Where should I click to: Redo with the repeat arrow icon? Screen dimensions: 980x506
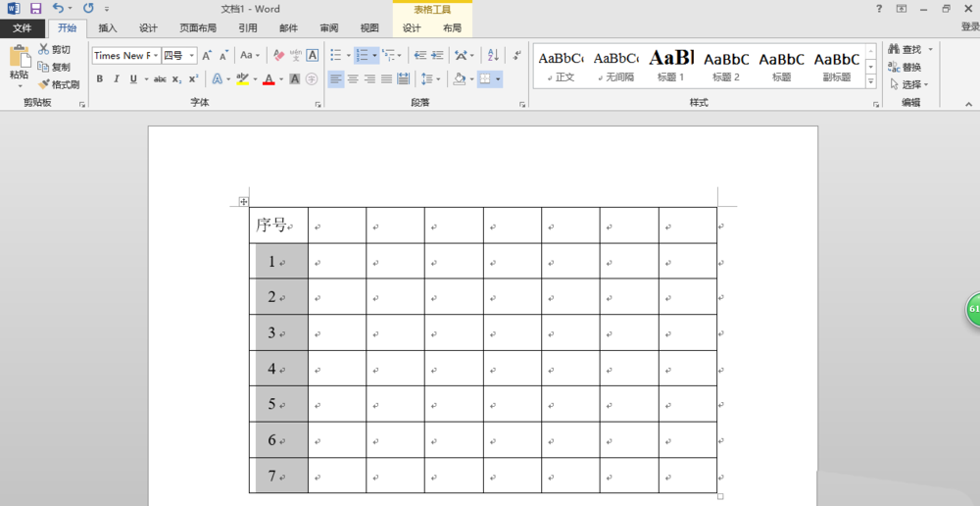pyautogui.click(x=88, y=9)
